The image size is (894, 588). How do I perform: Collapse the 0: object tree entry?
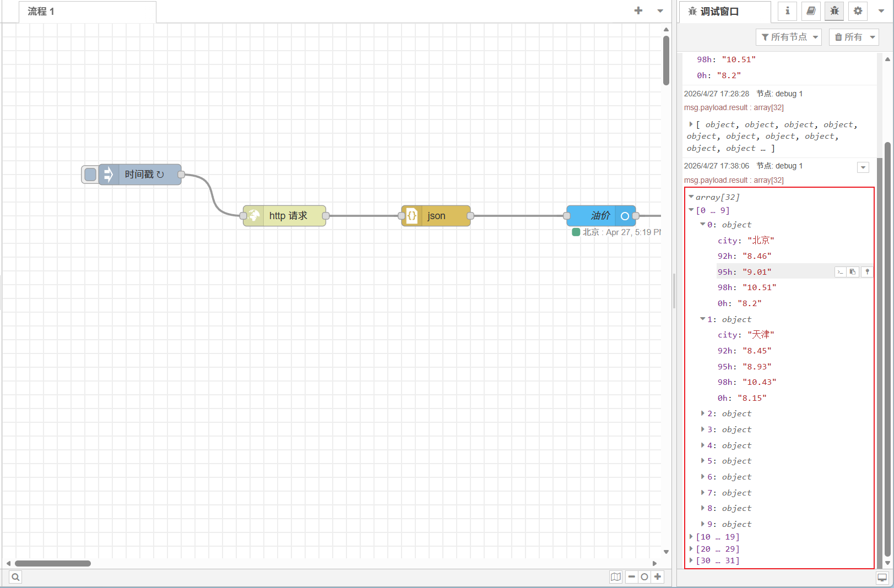pyautogui.click(x=702, y=225)
